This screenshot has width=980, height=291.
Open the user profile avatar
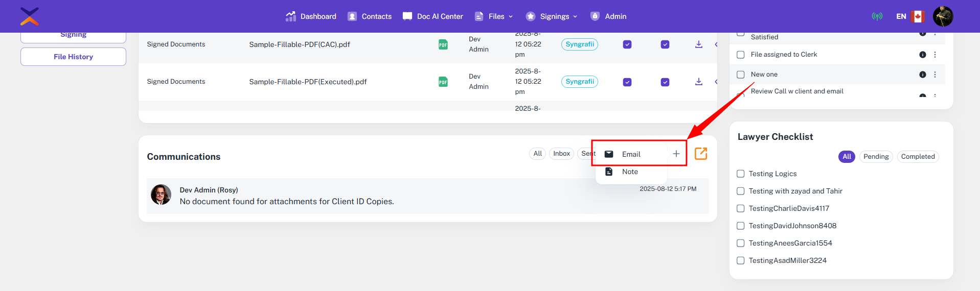943,16
